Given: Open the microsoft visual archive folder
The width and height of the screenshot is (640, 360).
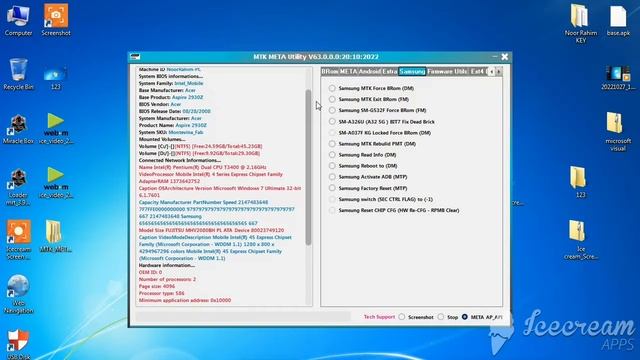Looking at the screenshot, I should pos(618,131).
